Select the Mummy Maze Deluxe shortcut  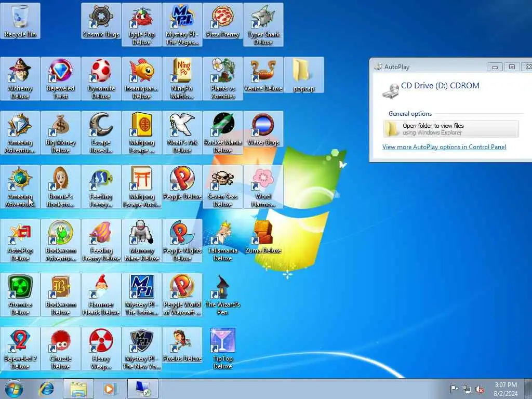[141, 241]
